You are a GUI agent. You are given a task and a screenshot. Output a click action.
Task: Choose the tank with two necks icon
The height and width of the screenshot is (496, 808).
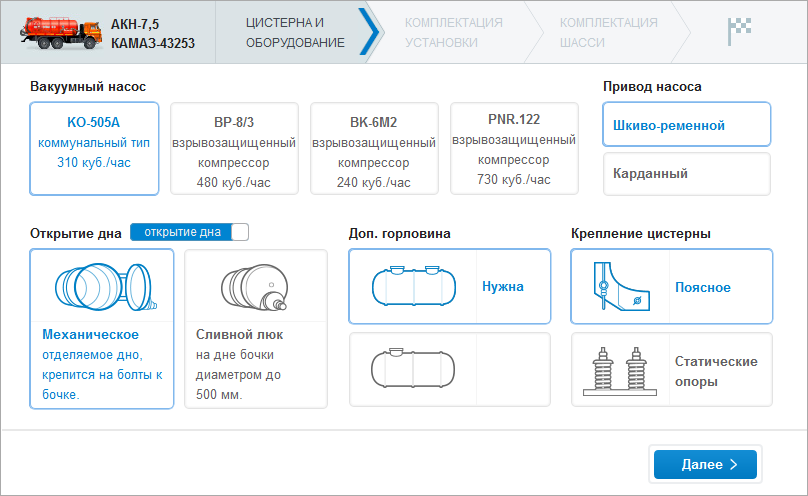[412, 286]
